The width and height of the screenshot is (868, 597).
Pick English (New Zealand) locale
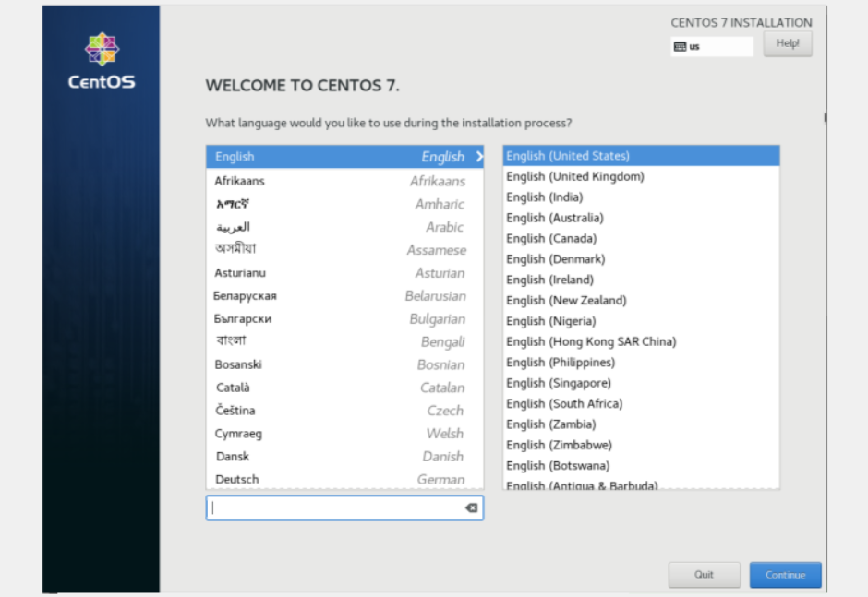point(641,301)
